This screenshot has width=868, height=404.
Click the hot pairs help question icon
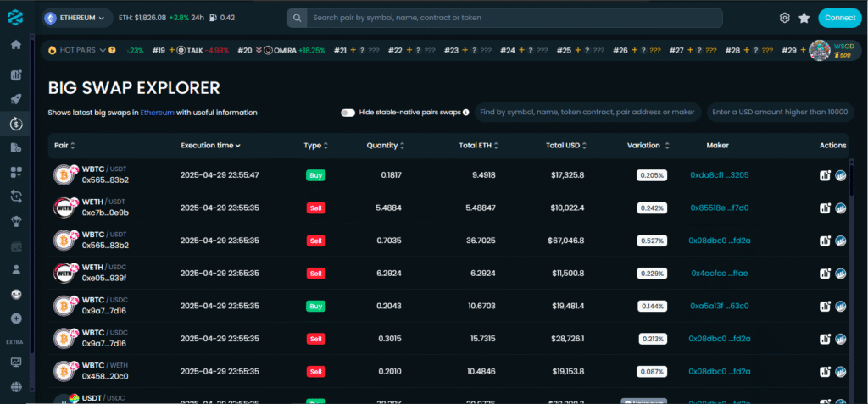[x=113, y=50]
